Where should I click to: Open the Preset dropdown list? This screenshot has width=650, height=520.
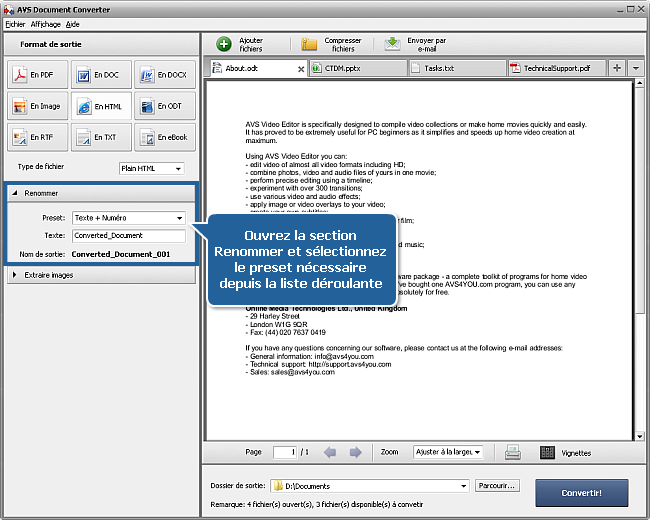pos(129,218)
